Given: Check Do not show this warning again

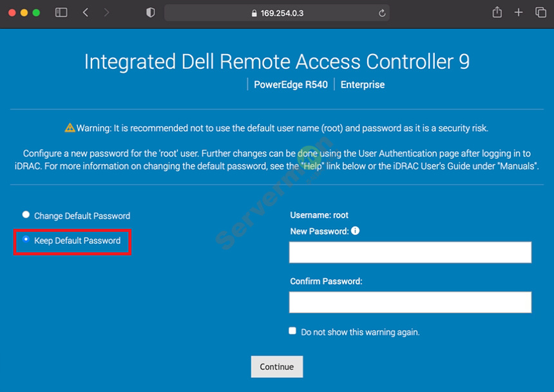Looking at the screenshot, I should 292,331.
